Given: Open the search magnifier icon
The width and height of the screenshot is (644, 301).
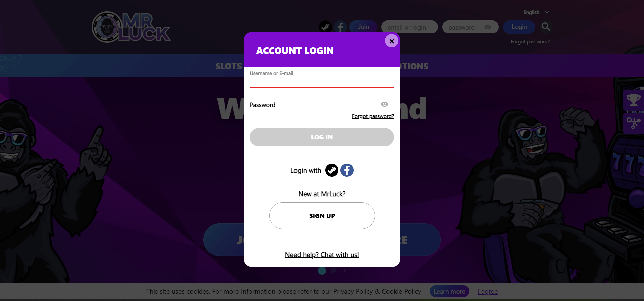Looking at the screenshot, I should coord(546,27).
